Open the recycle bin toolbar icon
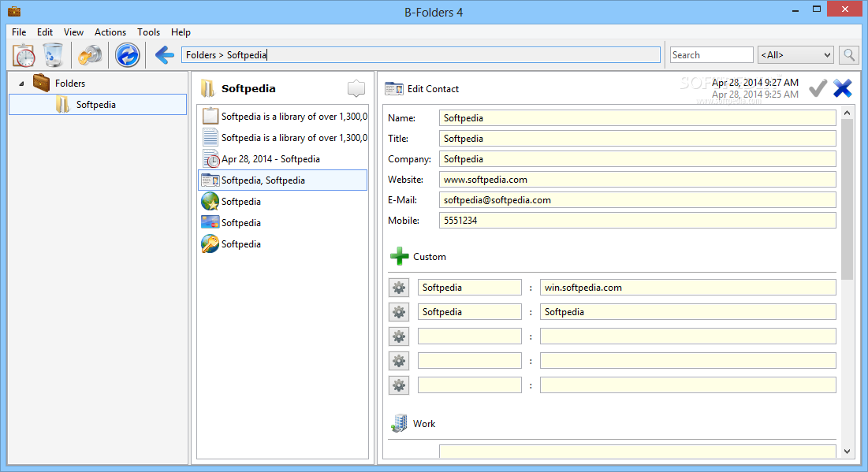The height and width of the screenshot is (472, 868). point(53,55)
